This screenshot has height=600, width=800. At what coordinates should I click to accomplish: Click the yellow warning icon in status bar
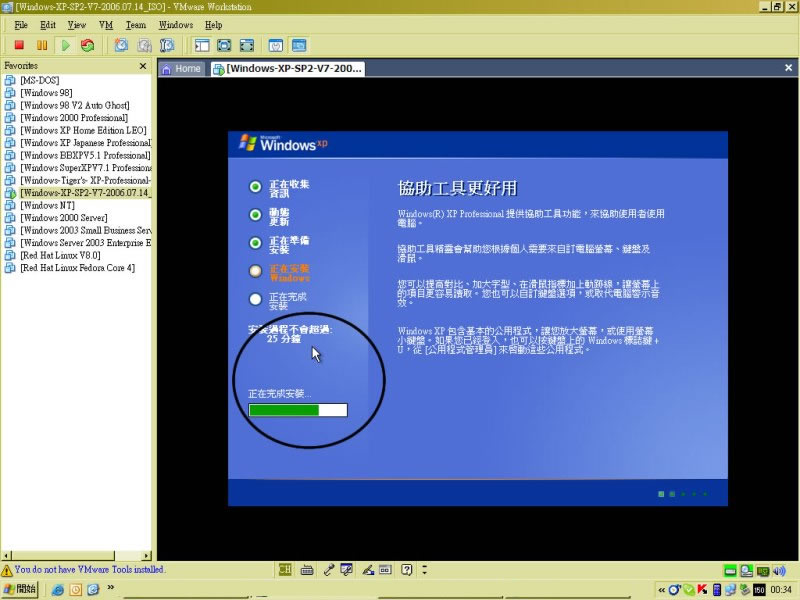(x=7, y=570)
